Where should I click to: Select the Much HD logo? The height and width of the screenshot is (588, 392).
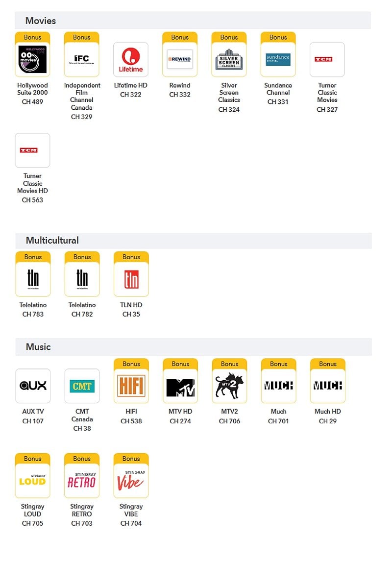point(328,386)
